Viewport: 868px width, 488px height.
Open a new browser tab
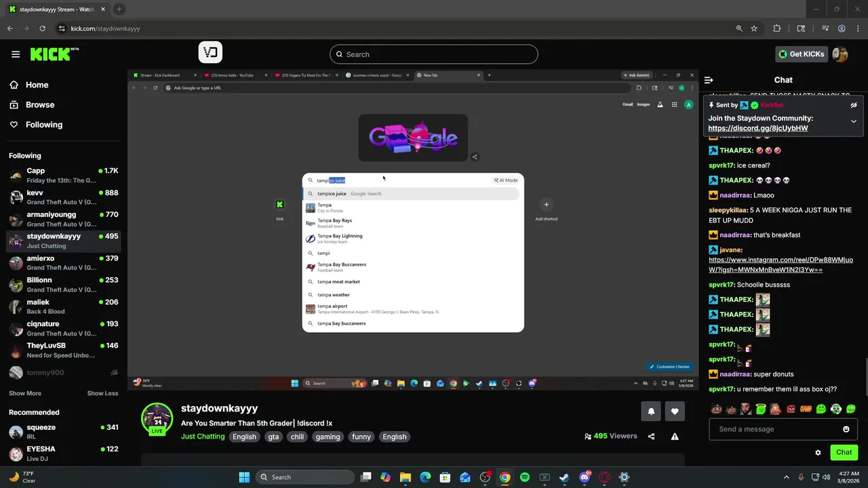coord(119,9)
